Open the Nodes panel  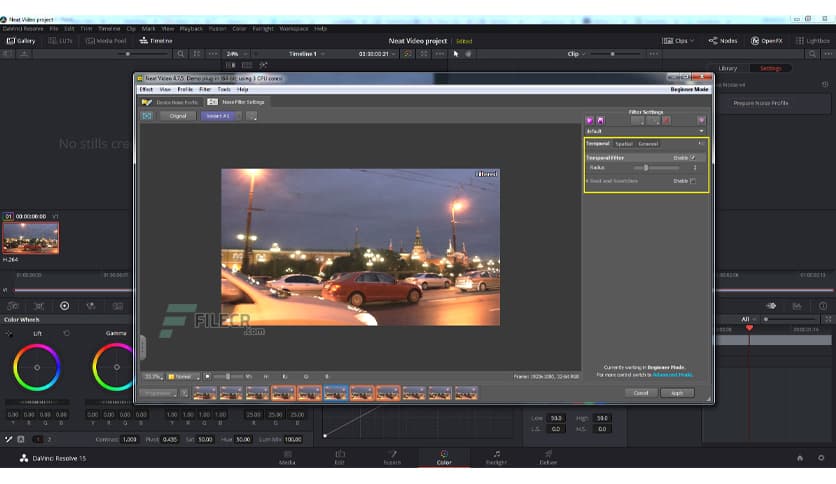coord(723,41)
